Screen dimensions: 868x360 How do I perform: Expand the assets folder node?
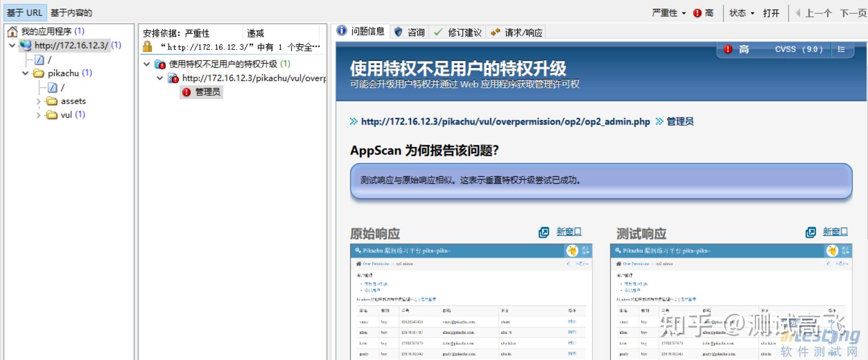coord(39,101)
